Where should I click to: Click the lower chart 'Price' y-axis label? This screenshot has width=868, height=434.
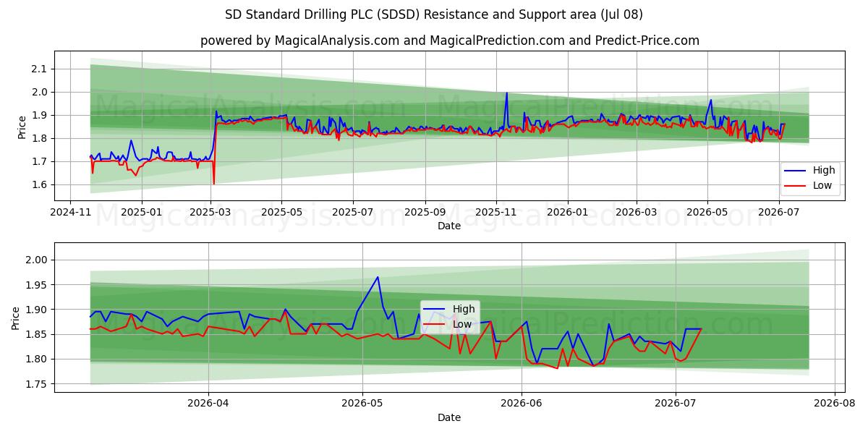pos(16,318)
